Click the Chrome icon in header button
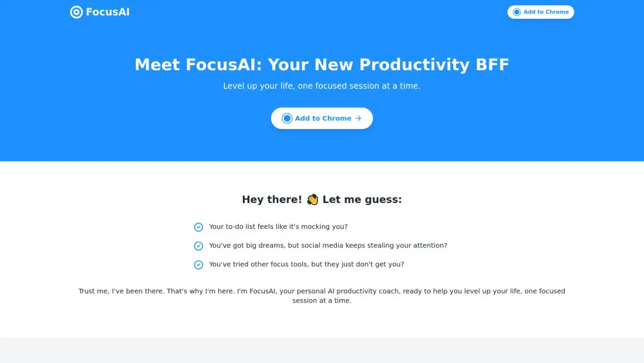 pos(516,12)
